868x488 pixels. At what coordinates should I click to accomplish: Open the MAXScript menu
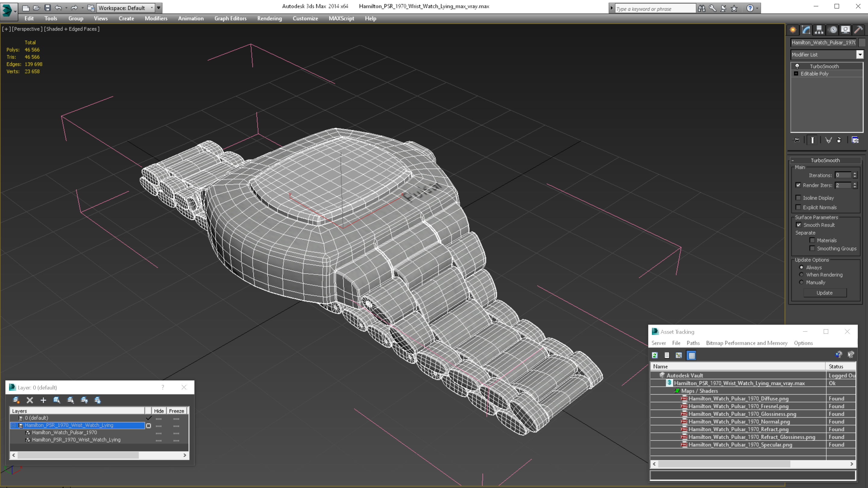(341, 18)
